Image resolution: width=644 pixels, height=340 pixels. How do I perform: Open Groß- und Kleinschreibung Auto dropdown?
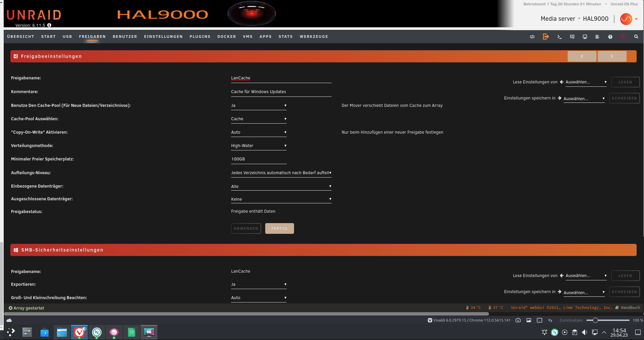coord(259,298)
